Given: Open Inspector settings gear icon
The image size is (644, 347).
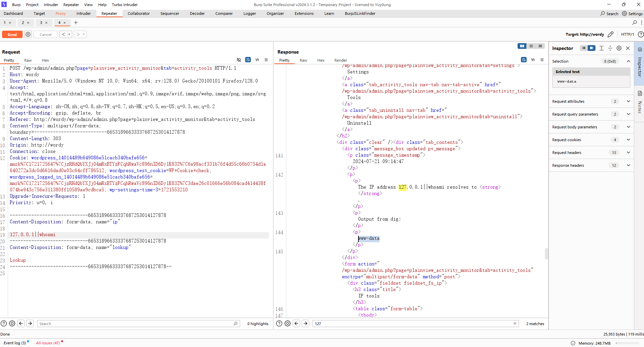Looking at the screenshot, I should tap(619, 48).
